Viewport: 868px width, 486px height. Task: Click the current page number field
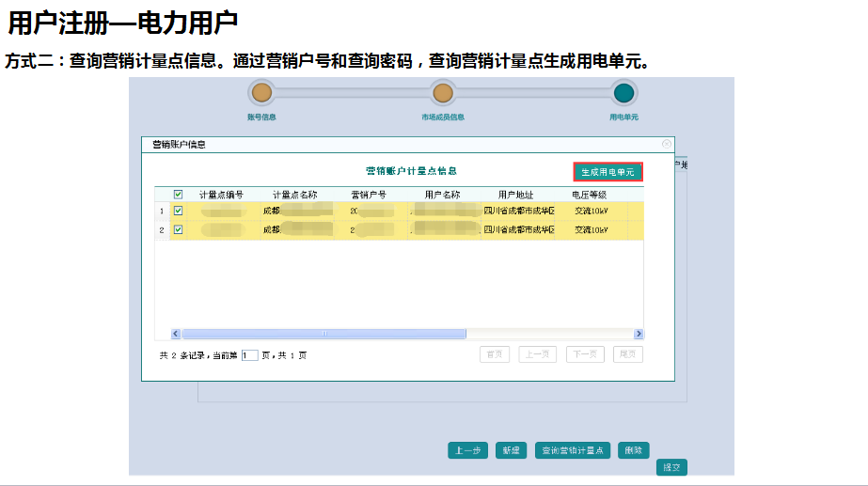pyautogui.click(x=249, y=355)
